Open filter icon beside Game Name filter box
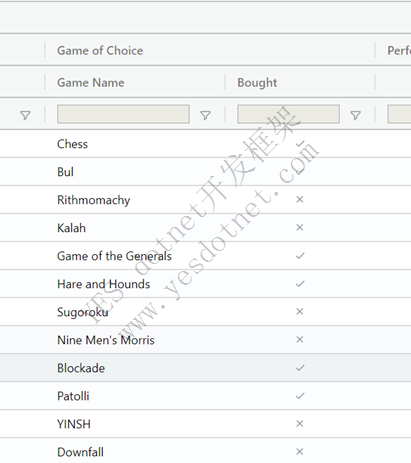 tap(205, 115)
